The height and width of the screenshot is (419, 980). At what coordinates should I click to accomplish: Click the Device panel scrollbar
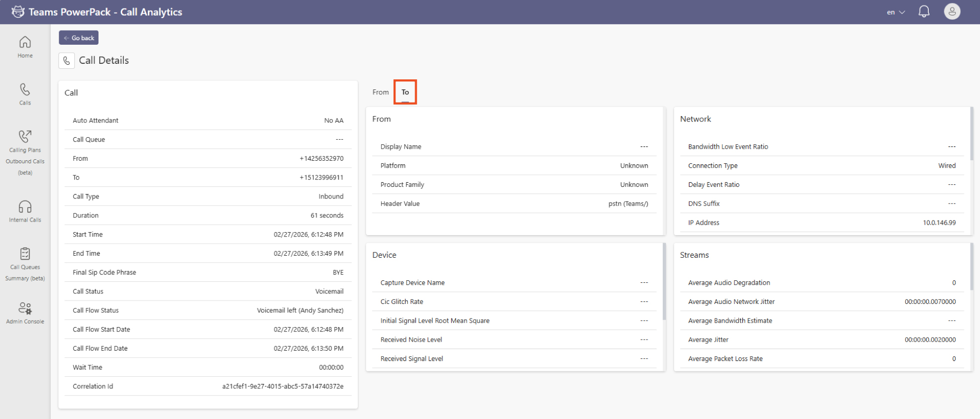[664, 281]
